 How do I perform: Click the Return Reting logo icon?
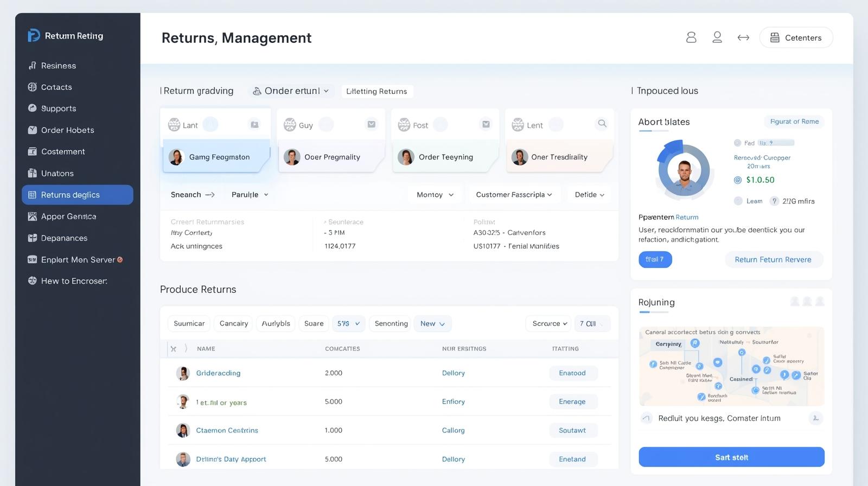click(34, 36)
